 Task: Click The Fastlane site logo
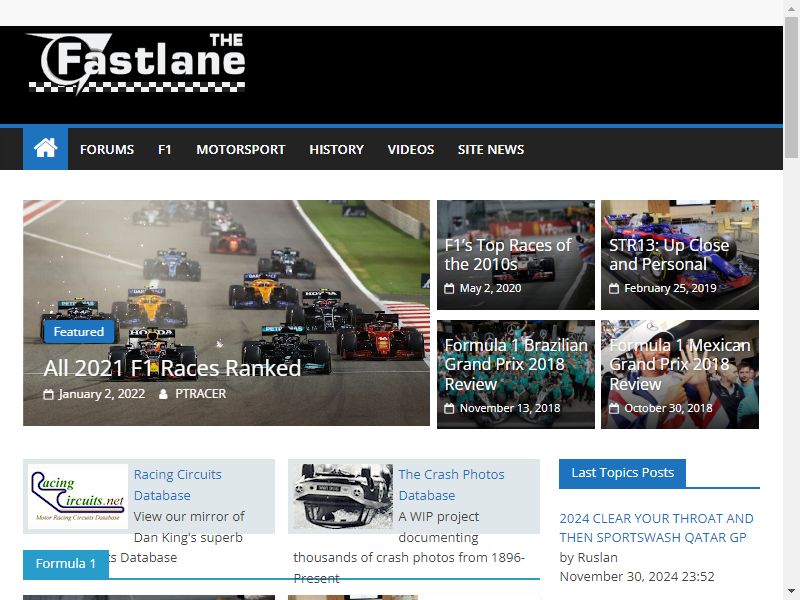click(137, 64)
